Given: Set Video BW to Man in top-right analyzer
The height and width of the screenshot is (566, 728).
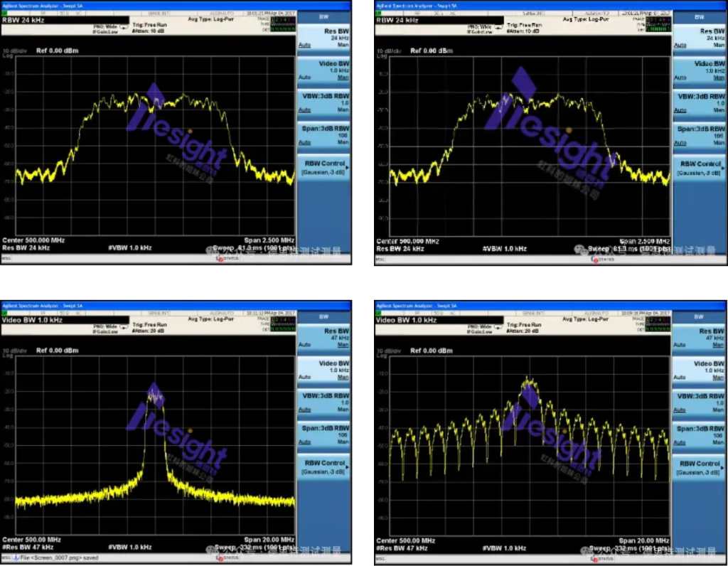Looking at the screenshot, I should 719,78.
